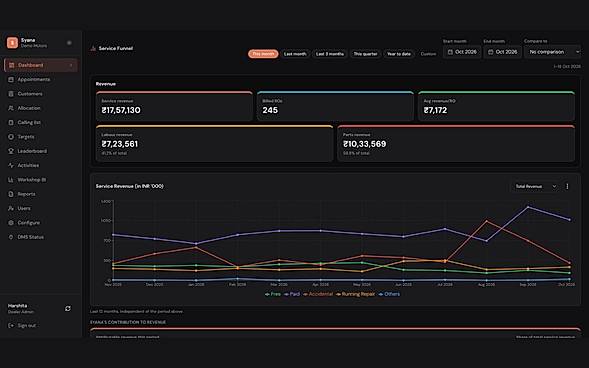This screenshot has width=589, height=368.
Task: Open the Configure page
Action: click(x=41, y=223)
